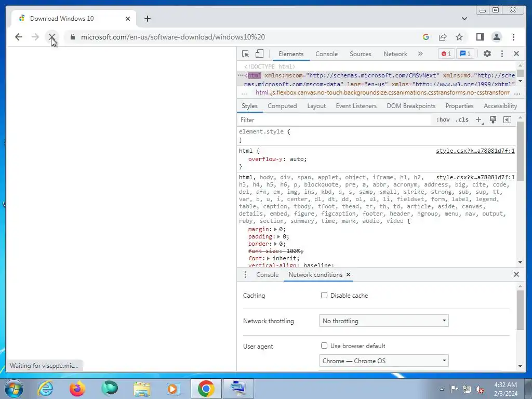Switch to the Network tab
532x399 pixels.
pyautogui.click(x=395, y=54)
